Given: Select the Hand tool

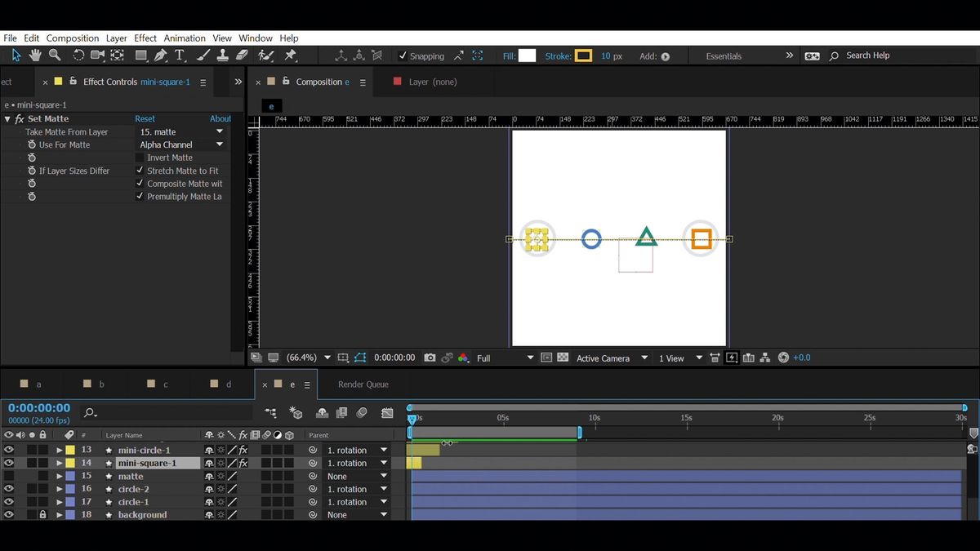Looking at the screenshot, I should pyautogui.click(x=33, y=55).
